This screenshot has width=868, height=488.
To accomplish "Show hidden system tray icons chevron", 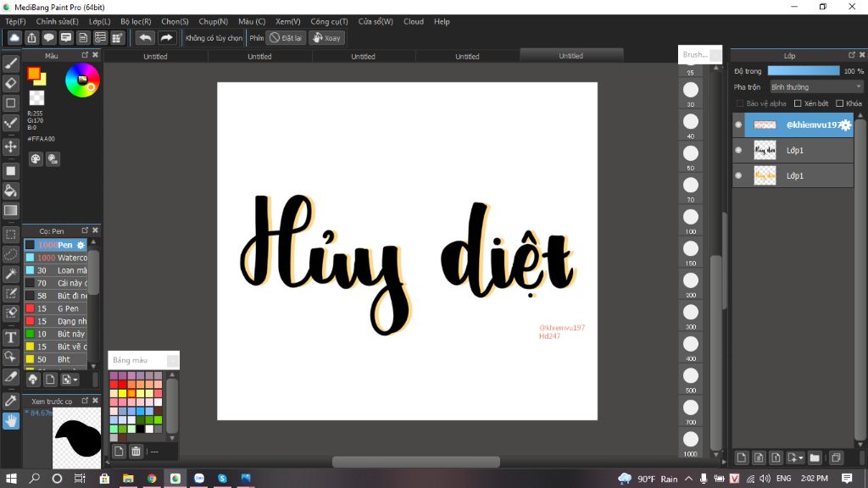I will (x=688, y=479).
